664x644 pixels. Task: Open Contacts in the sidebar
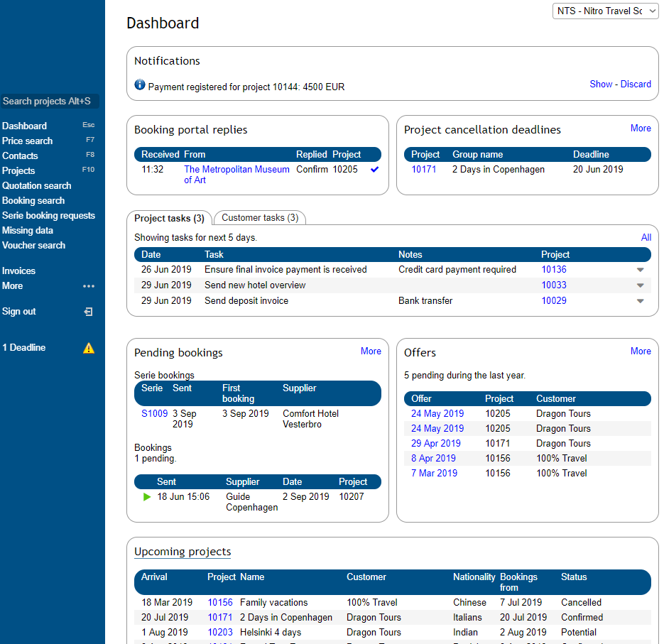pyautogui.click(x=20, y=155)
